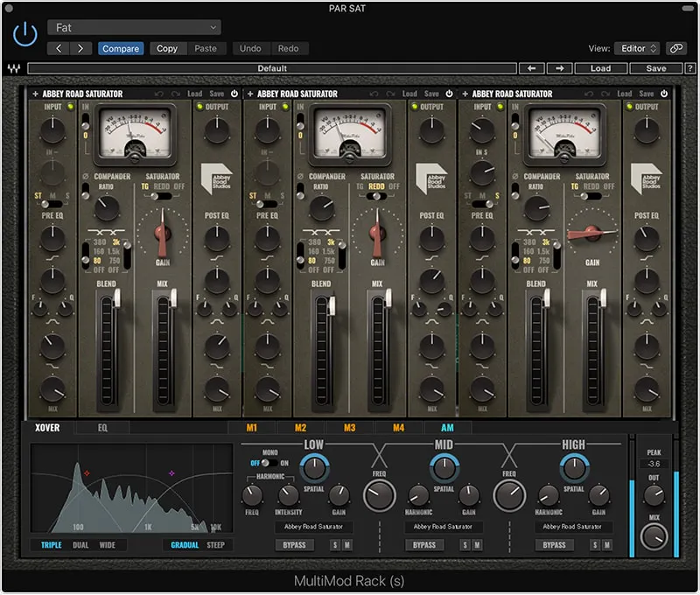Solo the MID band with S button

465,545
